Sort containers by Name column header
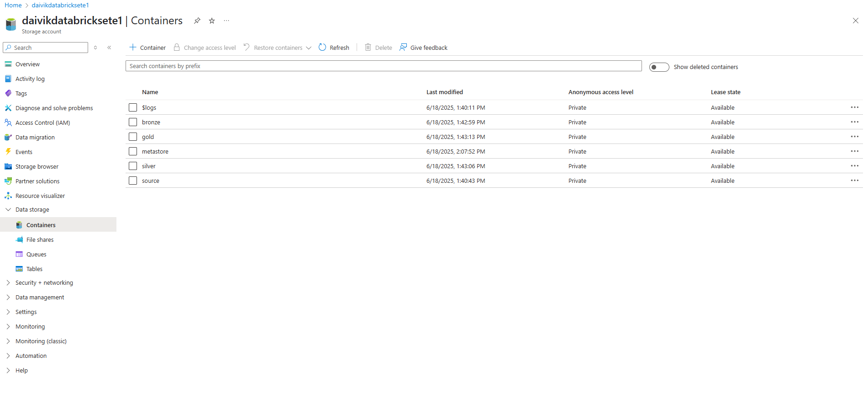Viewport: 868px width, 399px height. tap(150, 92)
